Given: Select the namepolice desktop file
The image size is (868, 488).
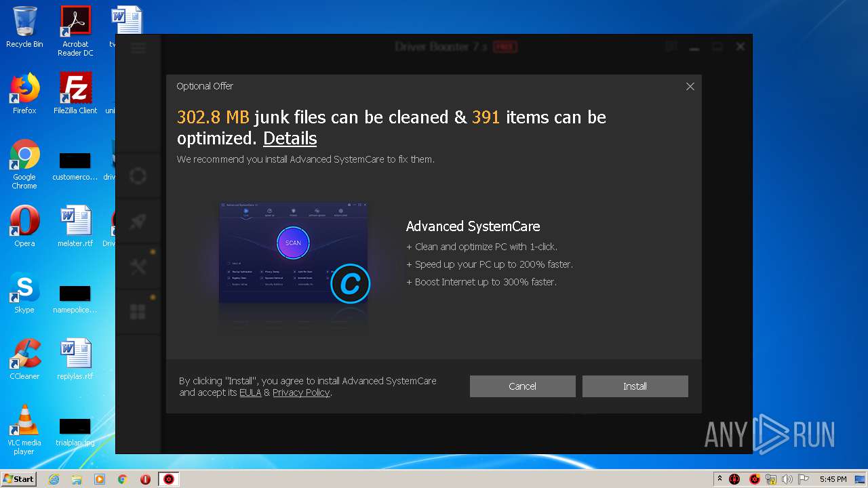Looking at the screenshot, I should pyautogui.click(x=75, y=300).
